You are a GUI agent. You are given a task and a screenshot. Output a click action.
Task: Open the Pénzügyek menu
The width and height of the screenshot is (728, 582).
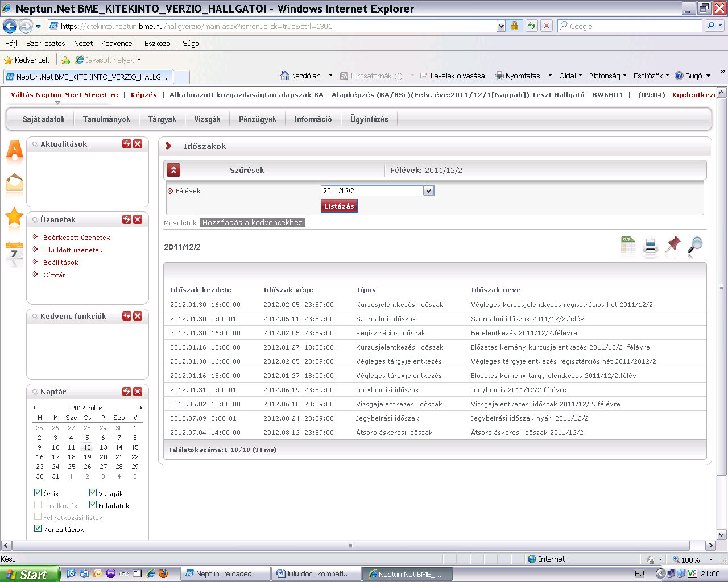[x=257, y=119]
